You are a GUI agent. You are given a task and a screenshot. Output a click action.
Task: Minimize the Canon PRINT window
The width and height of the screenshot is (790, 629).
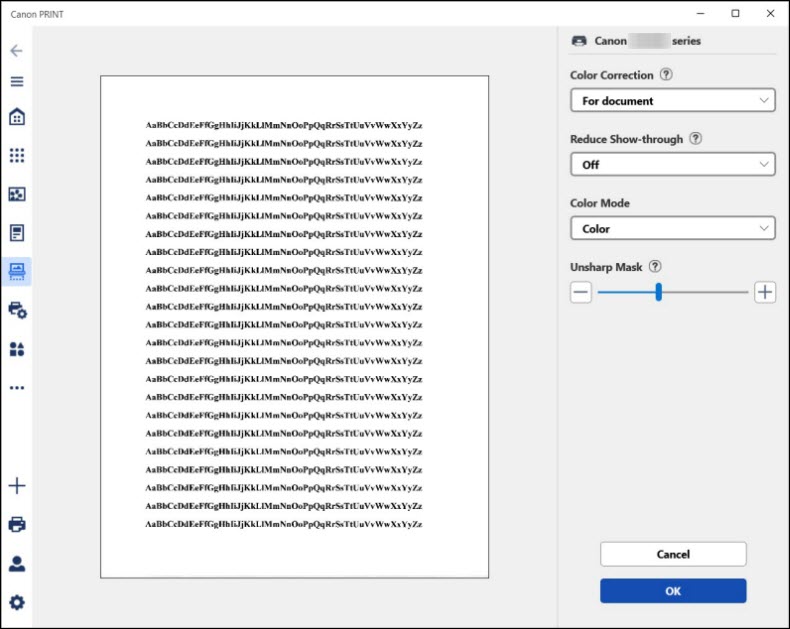pos(700,14)
